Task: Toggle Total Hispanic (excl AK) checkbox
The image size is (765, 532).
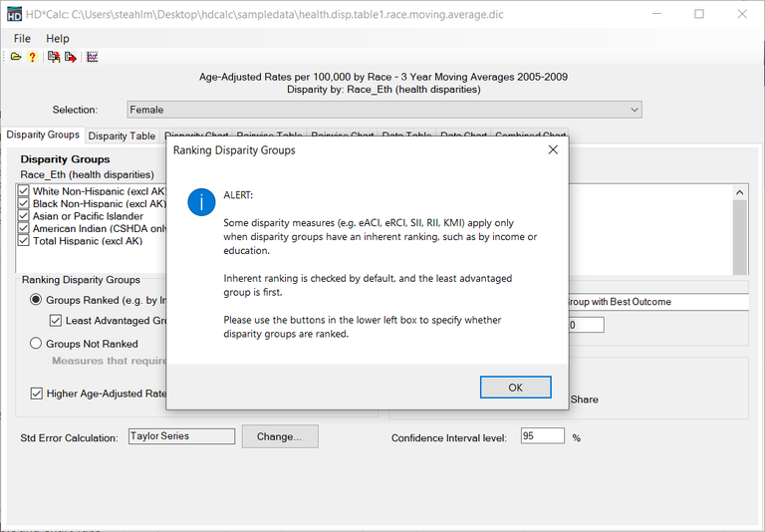Action: pos(25,241)
